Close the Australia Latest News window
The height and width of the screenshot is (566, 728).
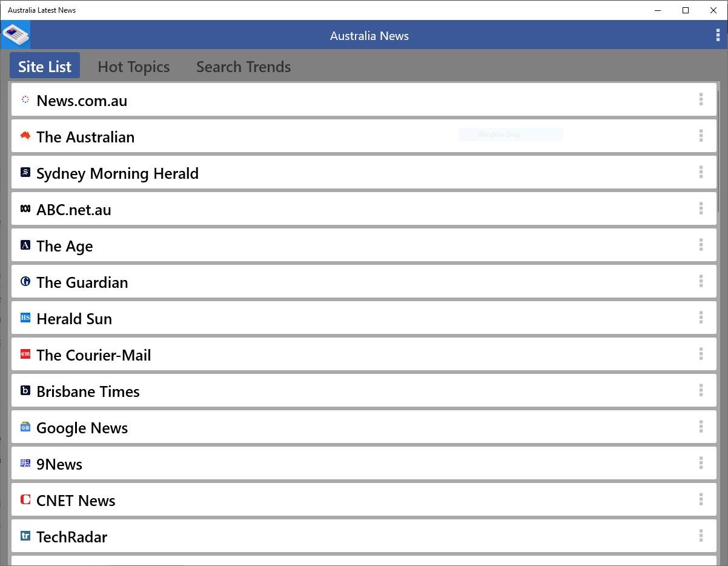pos(713,10)
